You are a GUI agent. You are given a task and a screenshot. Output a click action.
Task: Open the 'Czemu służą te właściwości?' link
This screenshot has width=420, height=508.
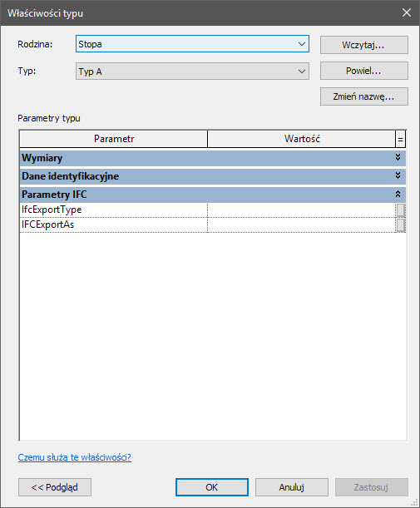click(x=75, y=457)
